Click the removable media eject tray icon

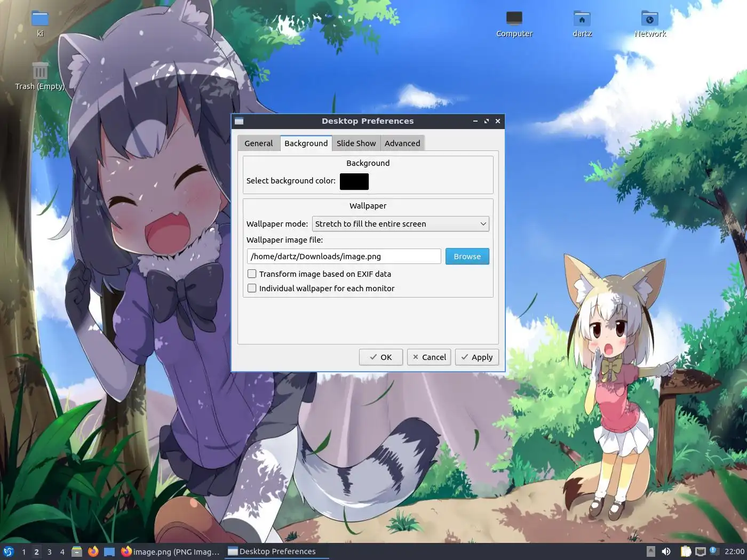click(x=650, y=551)
